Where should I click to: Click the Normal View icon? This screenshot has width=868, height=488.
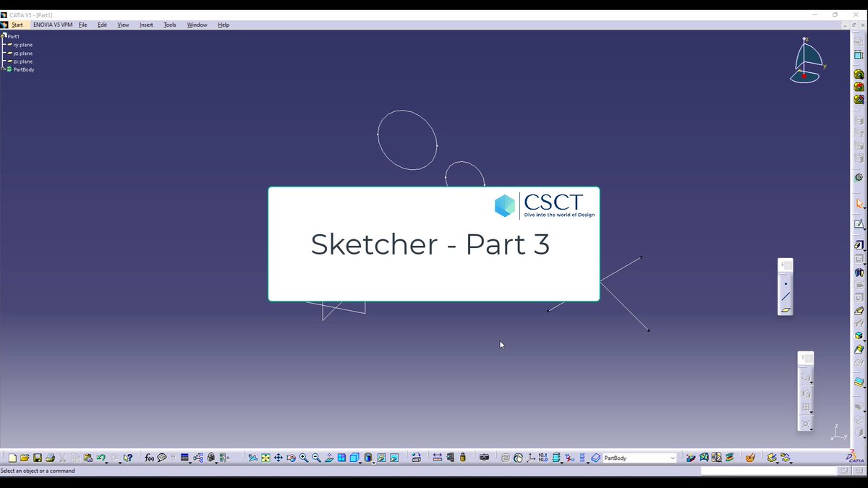click(x=329, y=458)
